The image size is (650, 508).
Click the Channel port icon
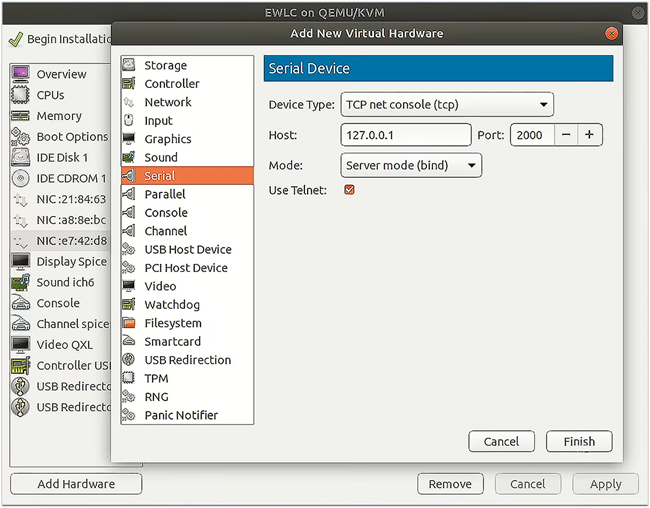click(129, 231)
